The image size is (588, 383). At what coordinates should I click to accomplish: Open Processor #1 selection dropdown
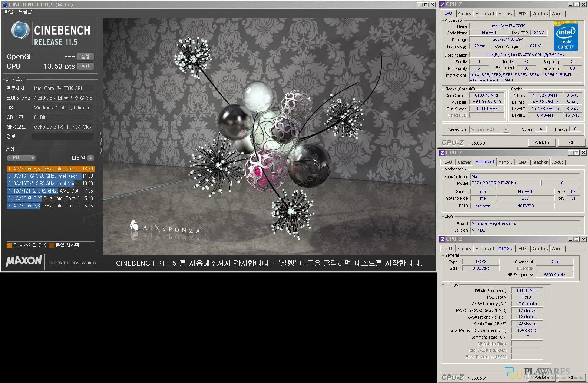coord(489,130)
